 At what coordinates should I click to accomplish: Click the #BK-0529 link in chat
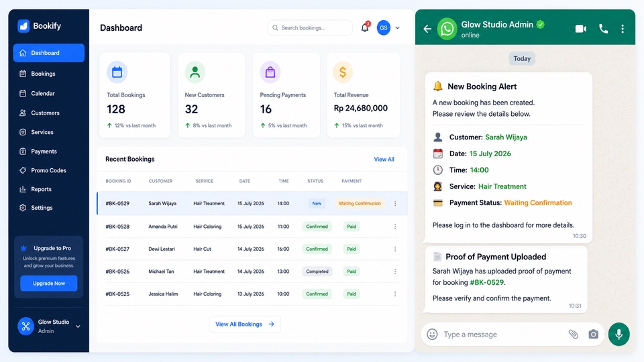click(x=487, y=283)
